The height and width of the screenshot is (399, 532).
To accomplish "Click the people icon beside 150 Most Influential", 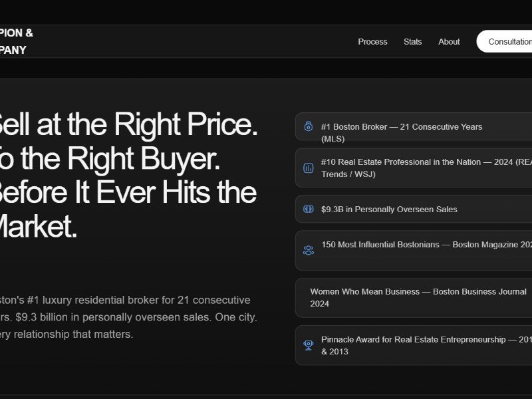I will 309,250.
